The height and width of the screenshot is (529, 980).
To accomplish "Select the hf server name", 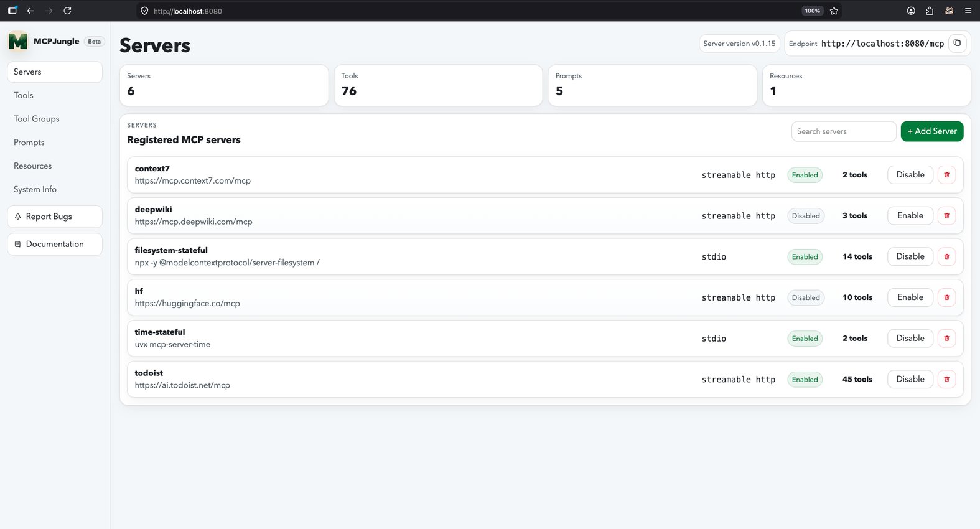I will (139, 291).
